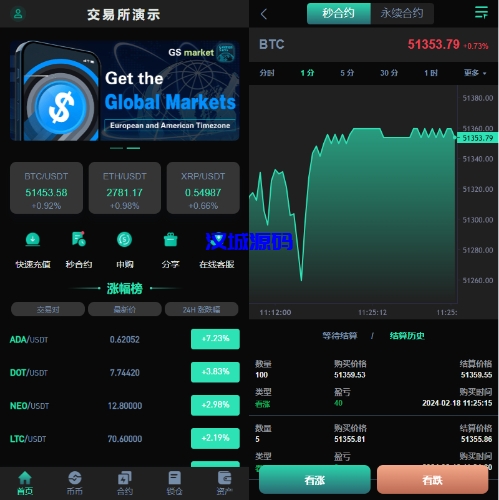This screenshot has height=500, width=499.
Task: Click the quick deposit 快速充值 icon
Action: click(x=33, y=239)
